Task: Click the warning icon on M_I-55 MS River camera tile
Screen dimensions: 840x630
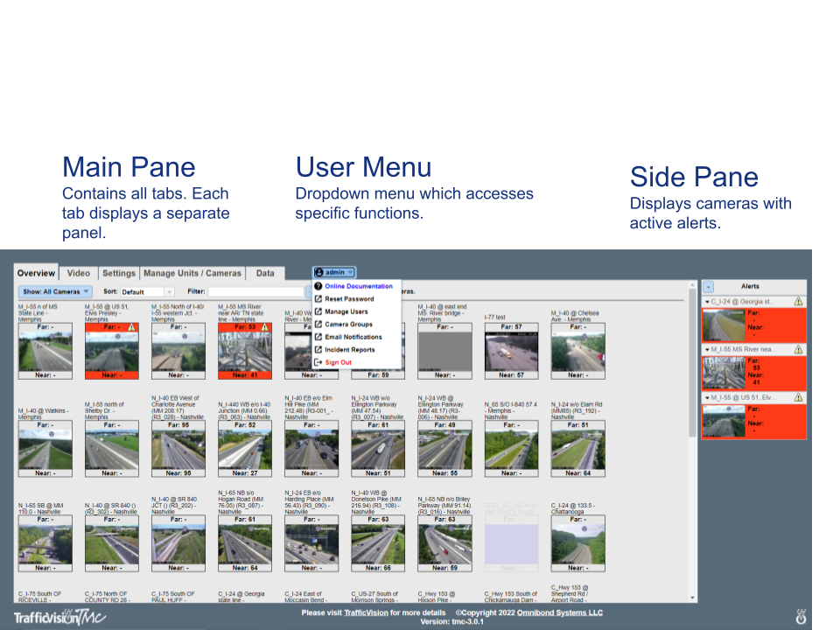Action: (x=264, y=326)
